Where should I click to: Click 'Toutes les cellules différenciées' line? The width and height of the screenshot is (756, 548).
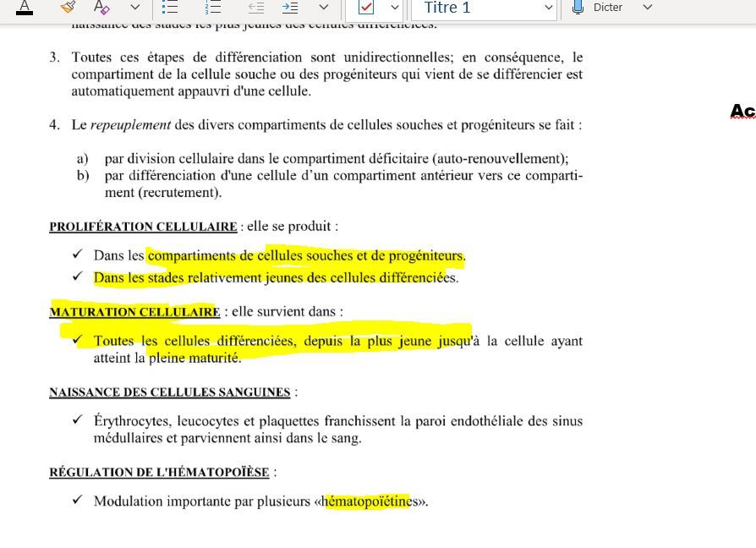[338, 342]
